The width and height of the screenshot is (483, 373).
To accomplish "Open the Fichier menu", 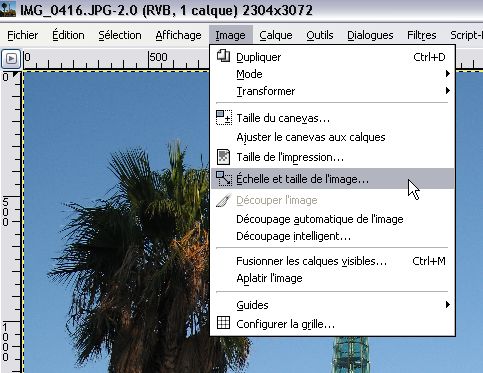I will [x=23, y=35].
